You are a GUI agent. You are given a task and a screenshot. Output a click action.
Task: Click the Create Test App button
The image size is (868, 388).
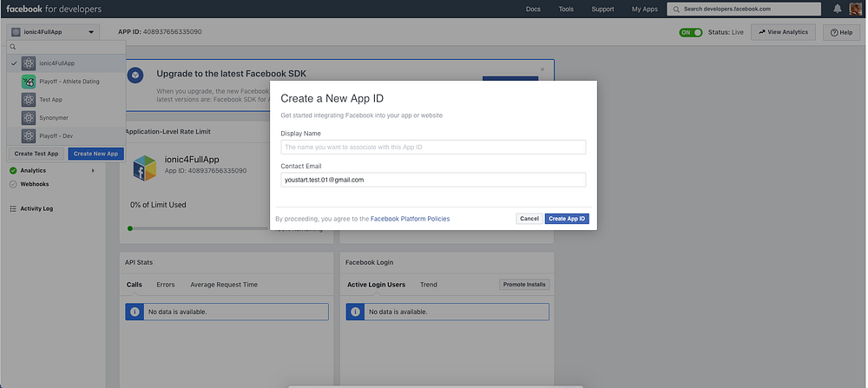(36, 154)
